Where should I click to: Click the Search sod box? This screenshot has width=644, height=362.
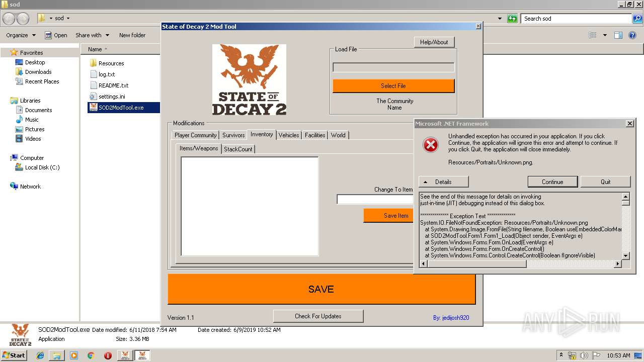577,19
